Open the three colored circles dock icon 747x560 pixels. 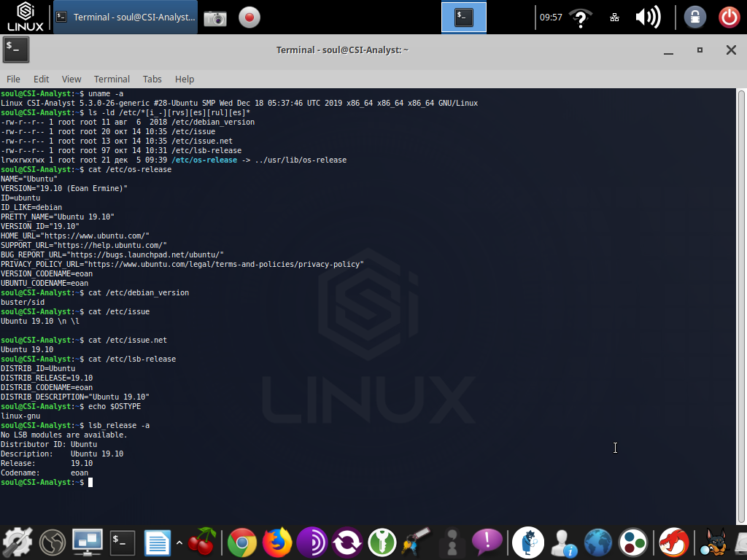click(x=633, y=542)
